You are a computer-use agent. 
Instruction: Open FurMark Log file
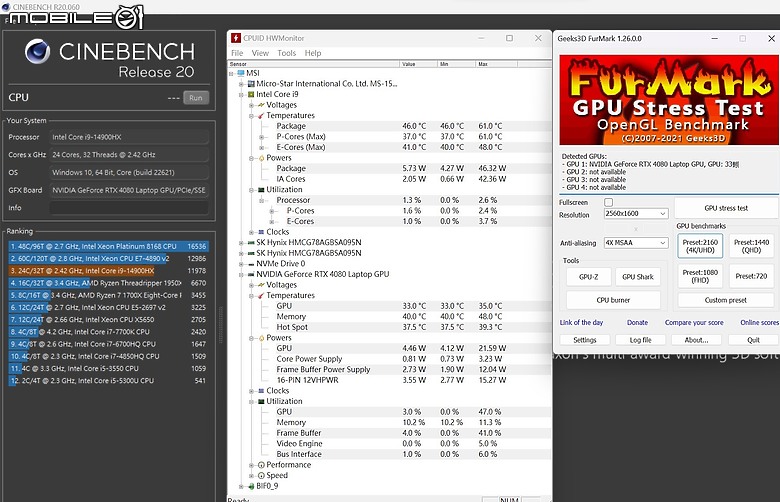point(640,340)
